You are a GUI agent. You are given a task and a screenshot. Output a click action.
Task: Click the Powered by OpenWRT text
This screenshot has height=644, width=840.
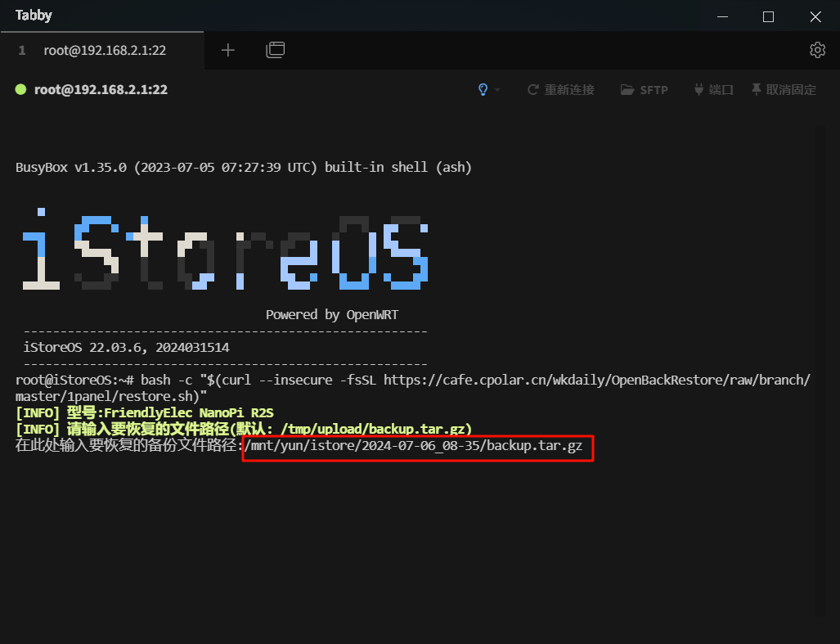332,314
